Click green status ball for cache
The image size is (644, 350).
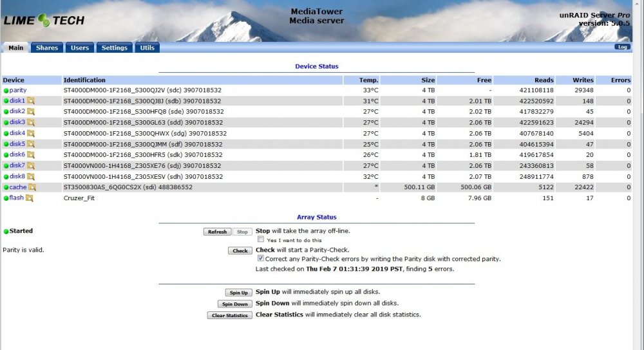6,187
